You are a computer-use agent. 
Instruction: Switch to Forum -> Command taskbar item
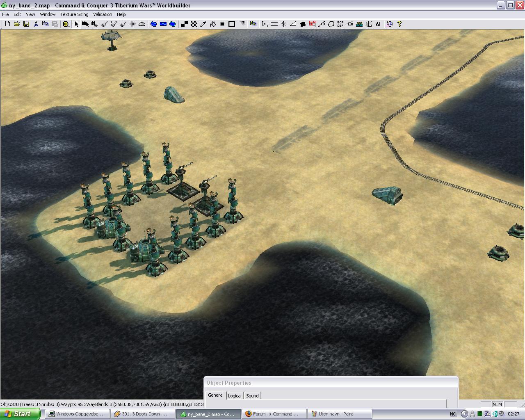(274, 414)
